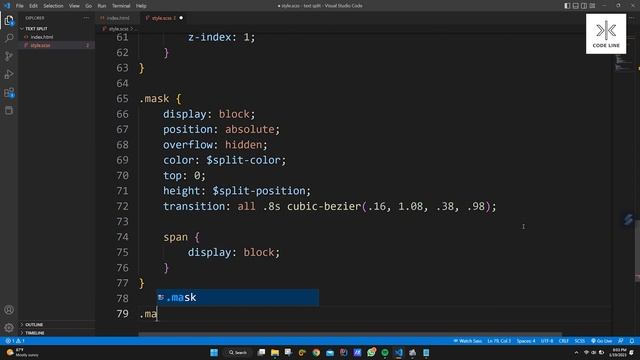This screenshot has height=360, width=640.
Task: Click the unsaved dot on style.scss tab
Action: click(181, 18)
